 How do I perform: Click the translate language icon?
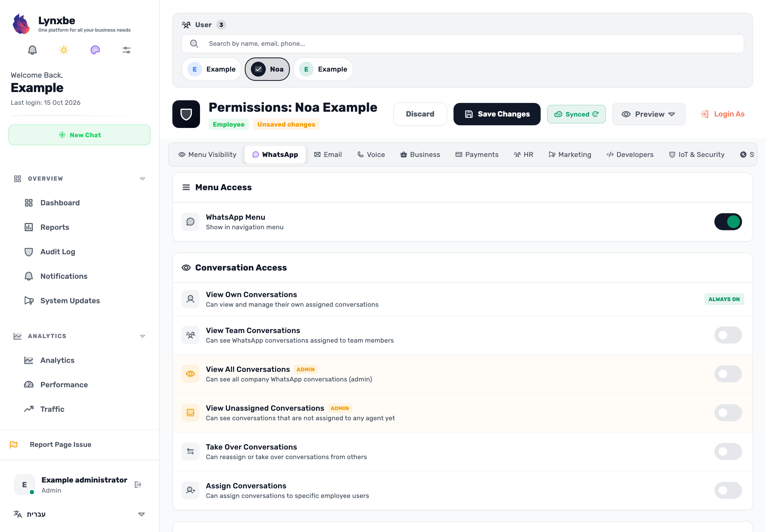tap(18, 514)
